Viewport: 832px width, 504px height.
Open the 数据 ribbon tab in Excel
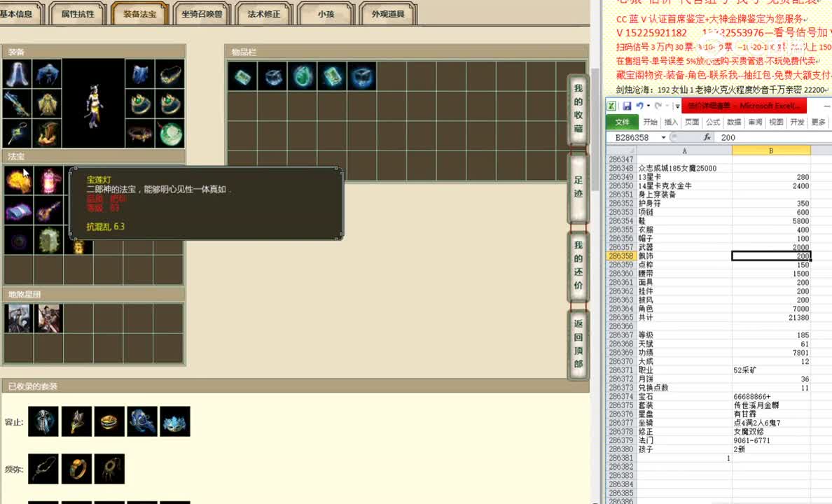tap(734, 122)
